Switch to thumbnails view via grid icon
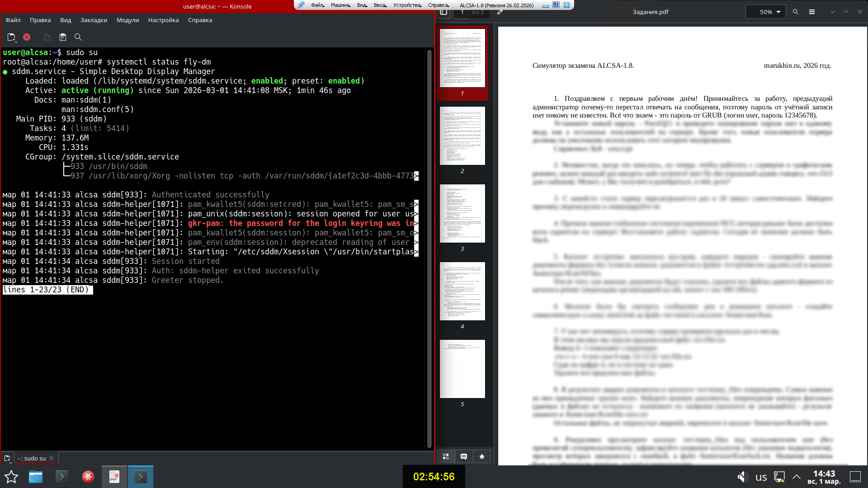868x488 pixels. tap(446, 456)
